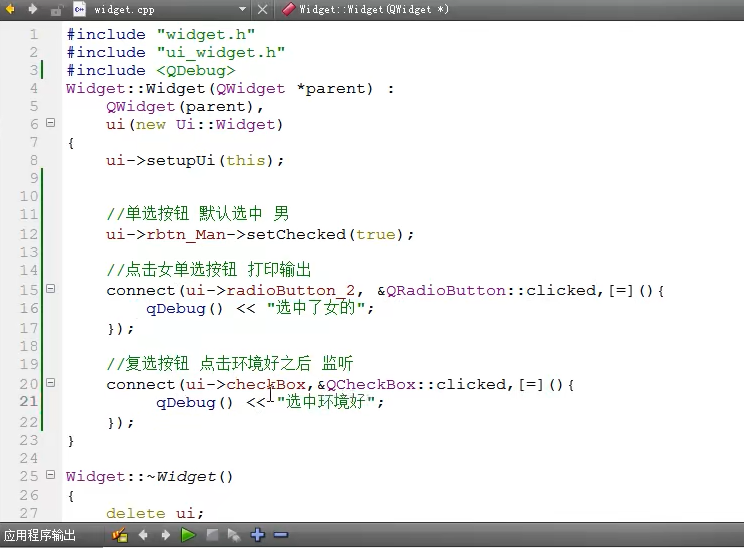Click line number 27 in the gutter

[28, 513]
